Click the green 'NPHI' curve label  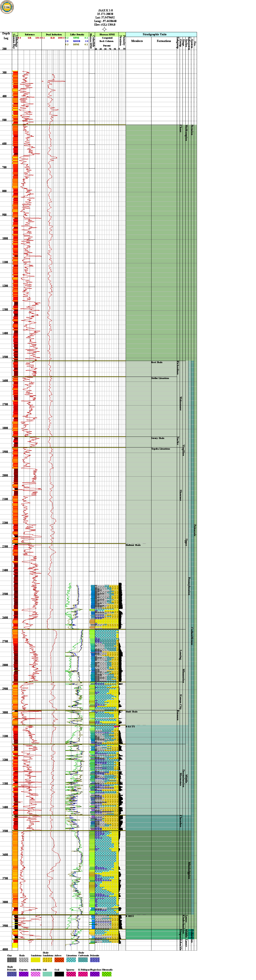[x=76, y=38]
